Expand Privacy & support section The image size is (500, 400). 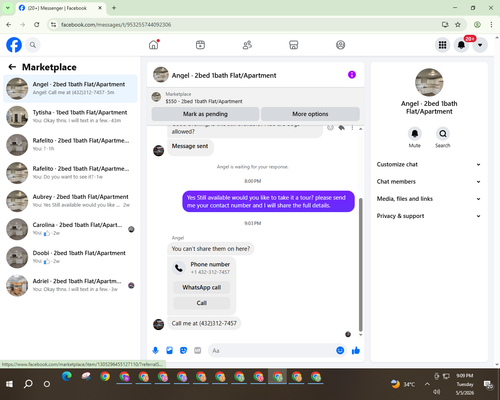(x=429, y=216)
